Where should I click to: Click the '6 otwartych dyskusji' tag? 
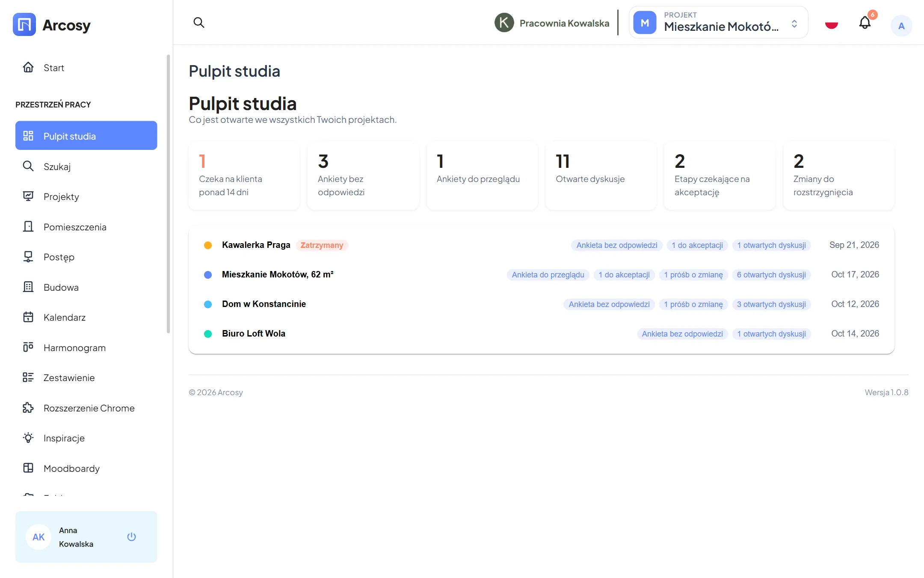tap(771, 275)
